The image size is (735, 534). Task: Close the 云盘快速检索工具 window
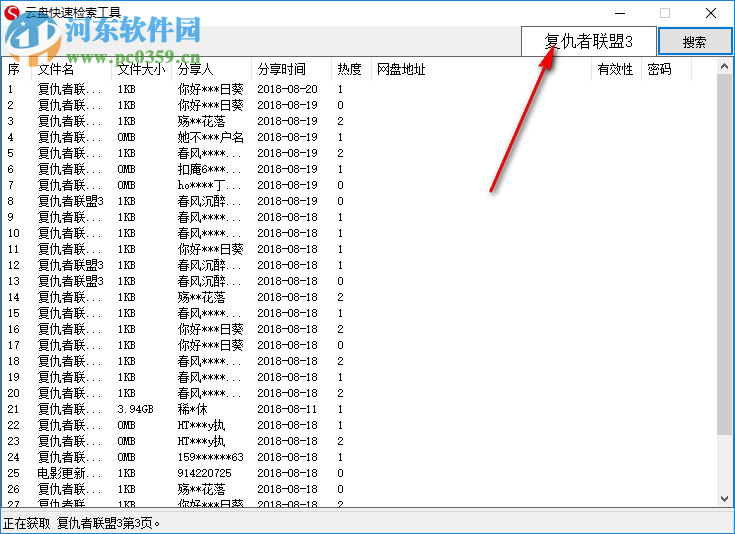[x=711, y=13]
